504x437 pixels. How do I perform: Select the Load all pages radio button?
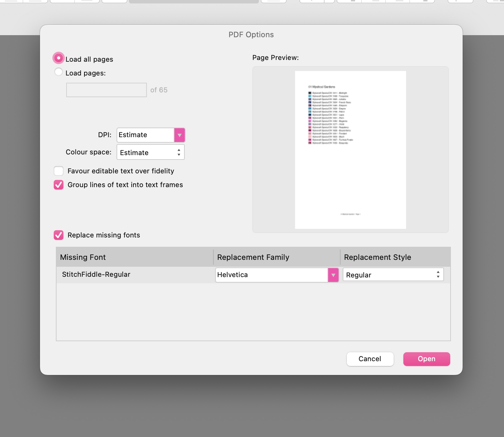(x=59, y=58)
